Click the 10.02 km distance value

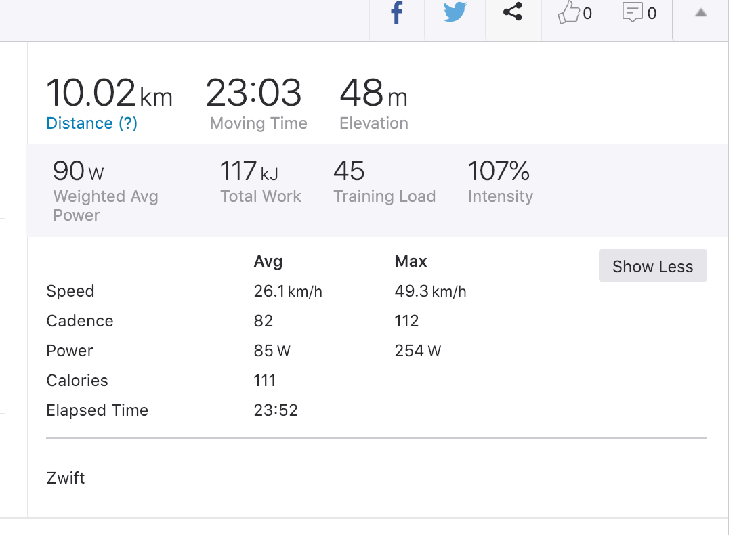pyautogui.click(x=109, y=93)
